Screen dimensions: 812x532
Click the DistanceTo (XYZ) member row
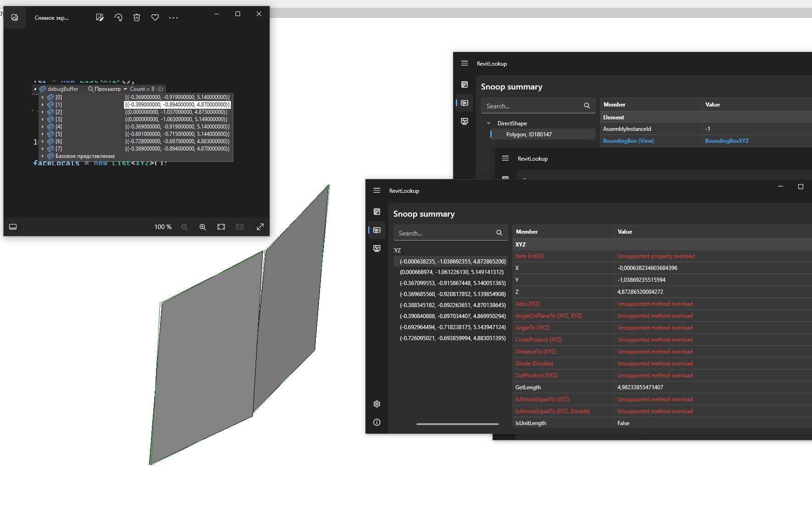click(662, 352)
